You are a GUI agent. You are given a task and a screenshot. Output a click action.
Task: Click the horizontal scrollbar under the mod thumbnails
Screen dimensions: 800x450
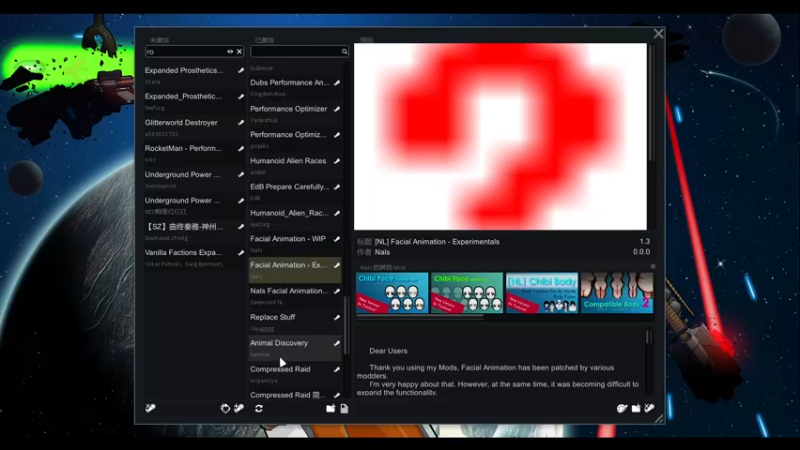pos(420,317)
